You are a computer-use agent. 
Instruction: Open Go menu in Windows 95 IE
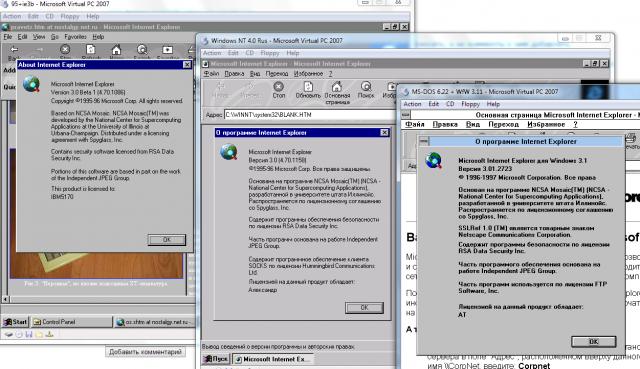point(55,37)
